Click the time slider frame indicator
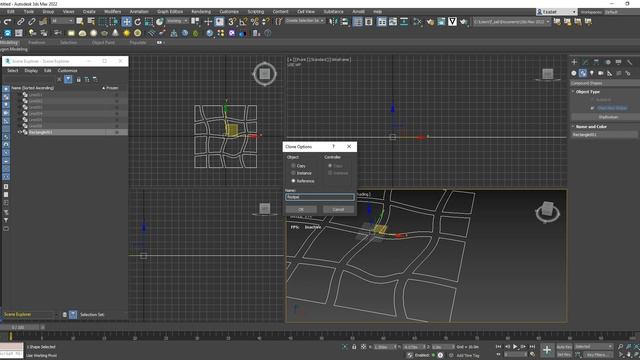 pyautogui.click(x=20, y=327)
